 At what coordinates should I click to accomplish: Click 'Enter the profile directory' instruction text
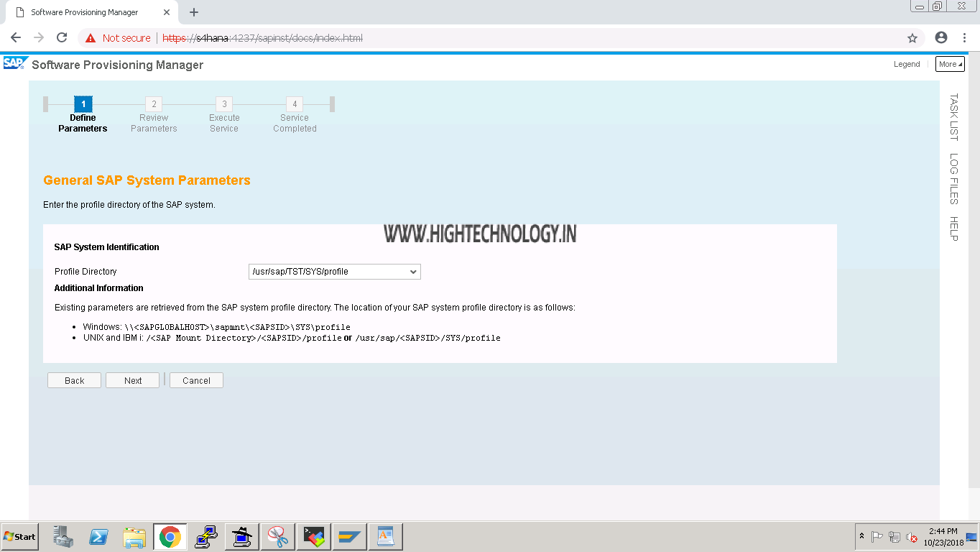tap(129, 205)
